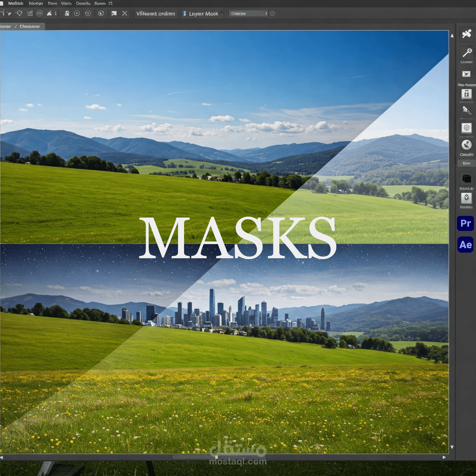Select the lasso tool in top toolbar

[x=19, y=13]
